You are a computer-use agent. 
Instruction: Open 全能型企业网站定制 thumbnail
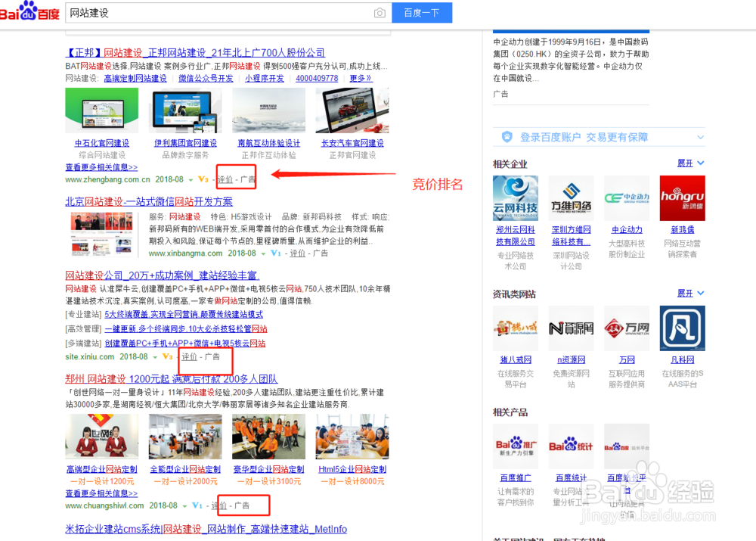click(x=185, y=437)
